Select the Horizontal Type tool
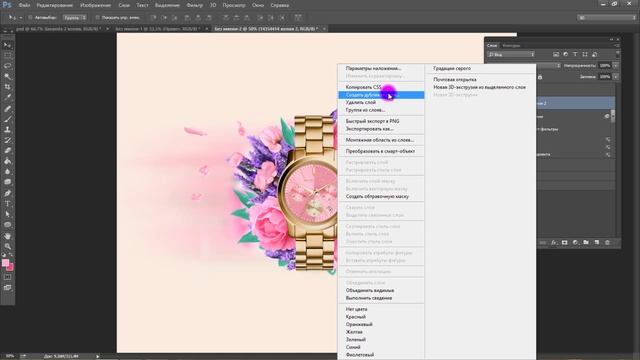This screenshot has width=640, height=360. (x=7, y=204)
